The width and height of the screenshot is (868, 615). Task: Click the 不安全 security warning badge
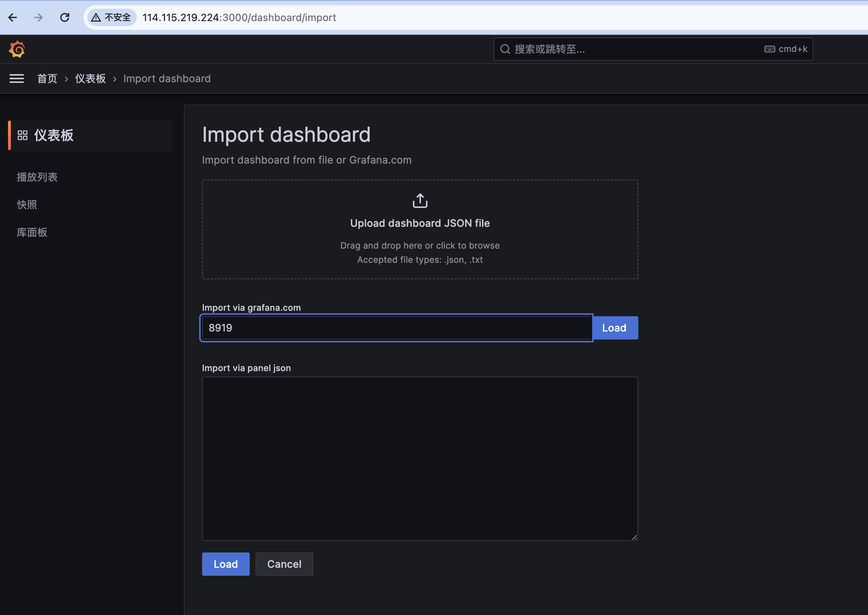111,17
